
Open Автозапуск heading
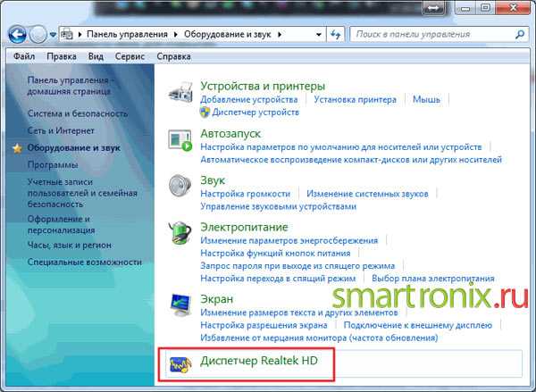point(230,133)
